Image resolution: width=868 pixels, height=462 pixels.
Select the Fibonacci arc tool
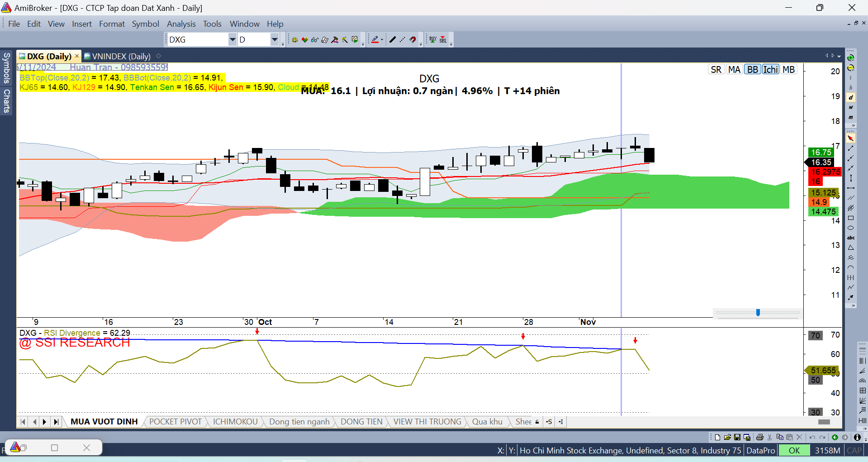coord(863,381)
